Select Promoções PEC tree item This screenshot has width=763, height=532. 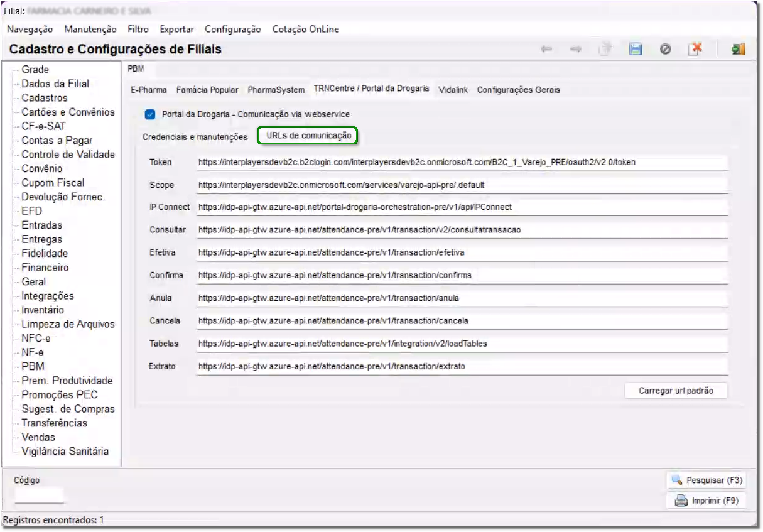click(60, 395)
